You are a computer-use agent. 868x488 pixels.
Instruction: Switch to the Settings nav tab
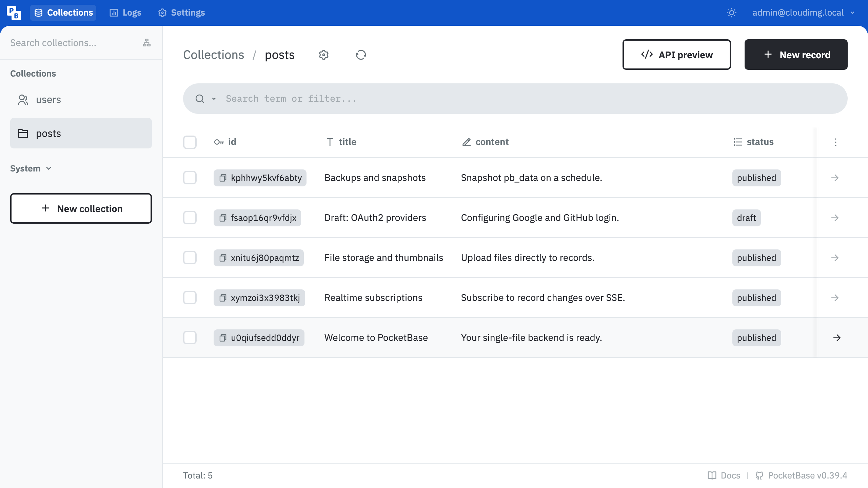click(181, 13)
